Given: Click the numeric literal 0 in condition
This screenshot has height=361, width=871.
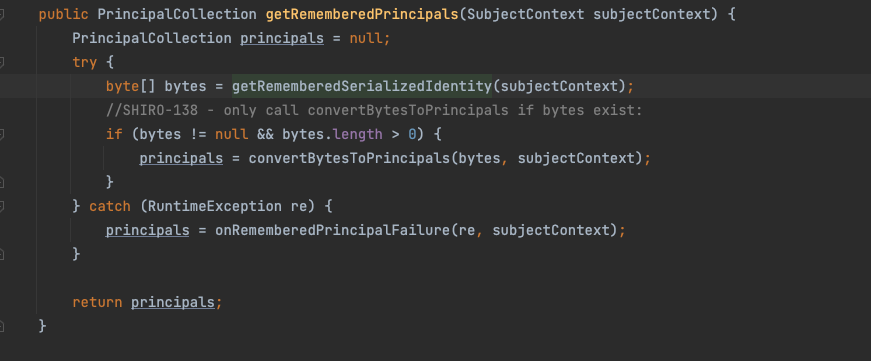Looking at the screenshot, I should tap(412, 134).
